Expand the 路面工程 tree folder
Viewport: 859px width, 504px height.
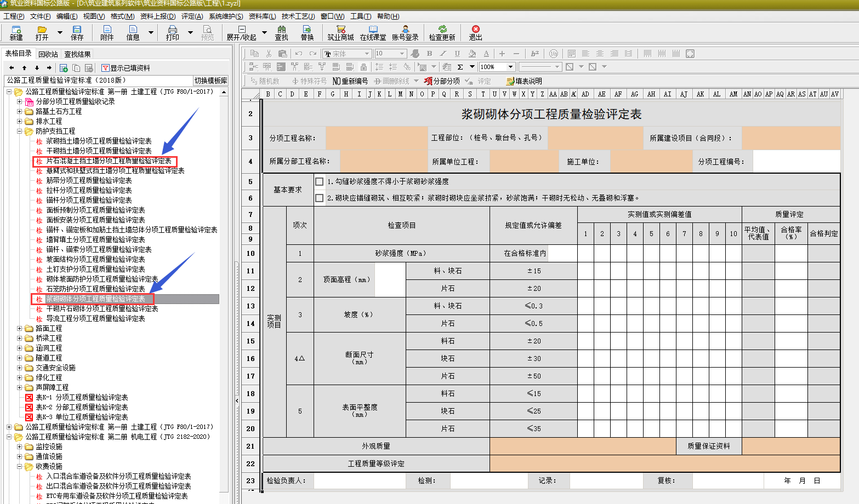pyautogui.click(x=20, y=329)
